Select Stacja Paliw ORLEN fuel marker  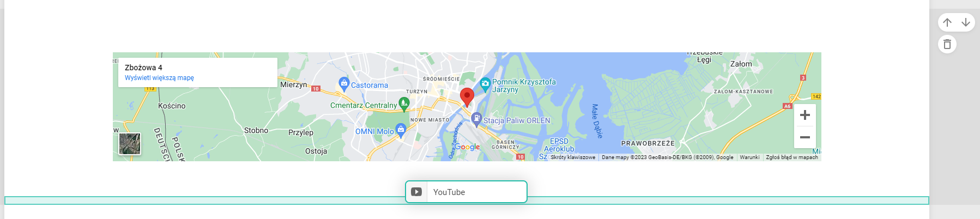click(x=476, y=119)
